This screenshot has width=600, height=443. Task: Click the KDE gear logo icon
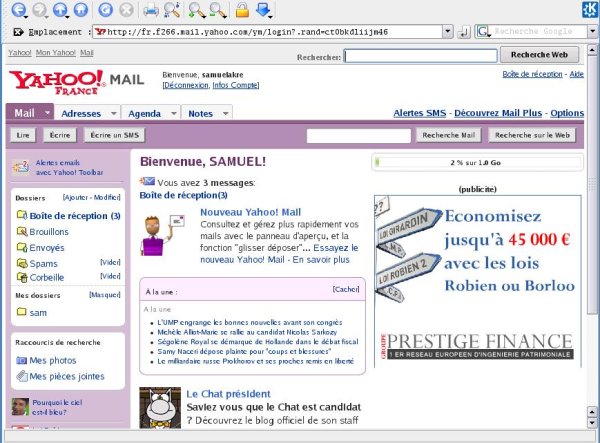click(590, 10)
